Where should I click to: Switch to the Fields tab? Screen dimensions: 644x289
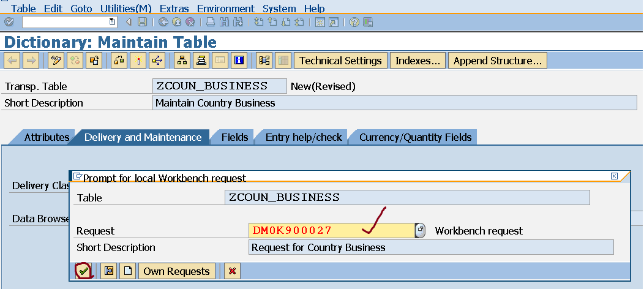click(234, 137)
